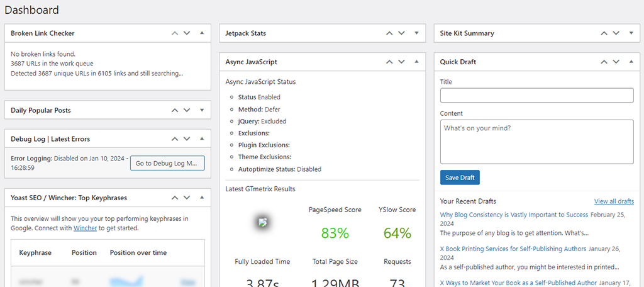This screenshot has width=644, height=287.
Task: Move Debug Log widget up
Action: click(175, 139)
